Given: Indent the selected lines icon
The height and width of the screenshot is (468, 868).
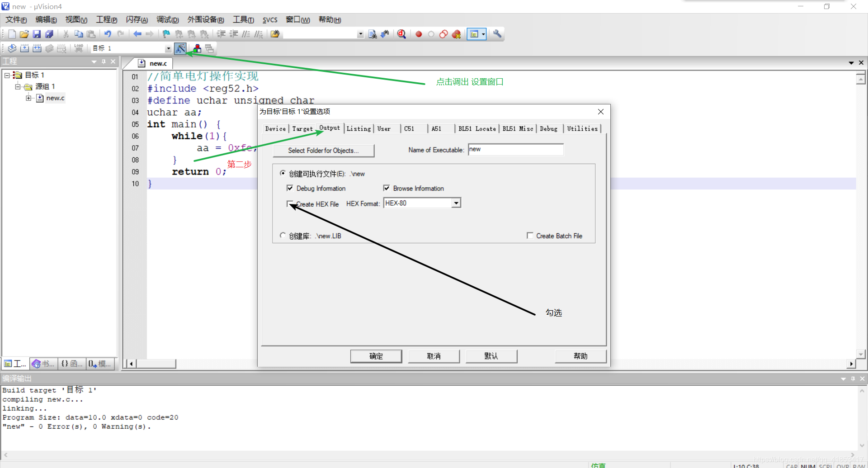Looking at the screenshot, I should pos(221,34).
